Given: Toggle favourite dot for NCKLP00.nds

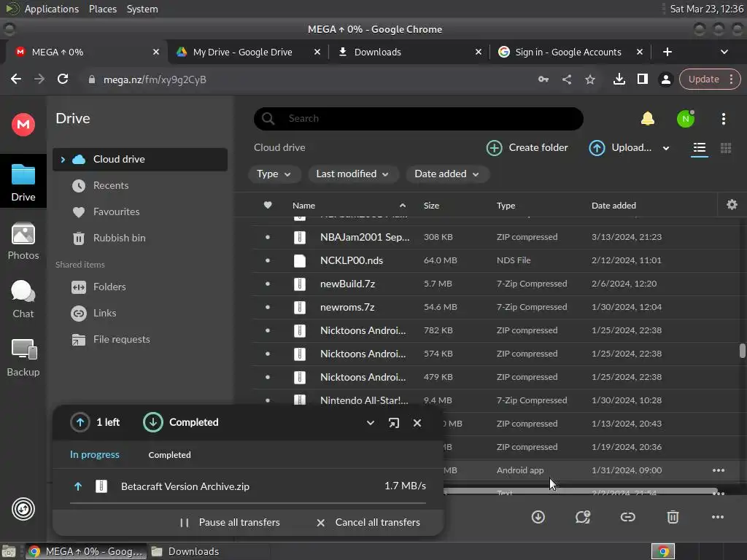Looking at the screenshot, I should tap(267, 260).
